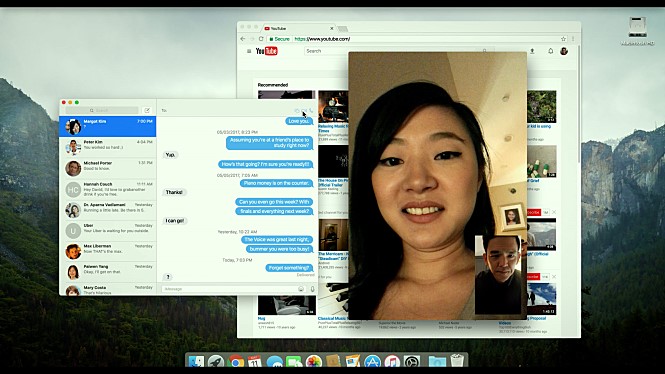Open a new Chrome tab

click(x=343, y=29)
